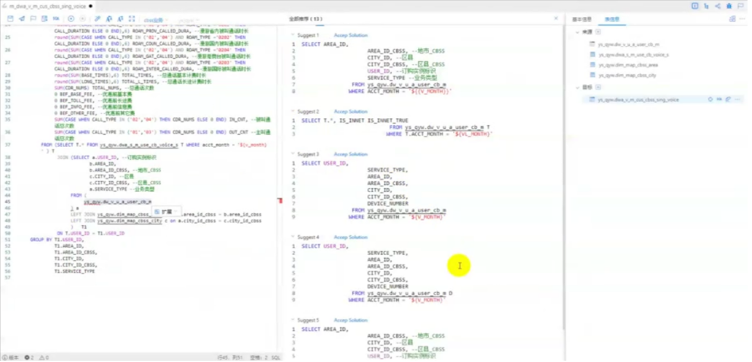This screenshot has height=362, width=752.
Task: Click the line and column indicator in status bar
Action: click(x=229, y=358)
